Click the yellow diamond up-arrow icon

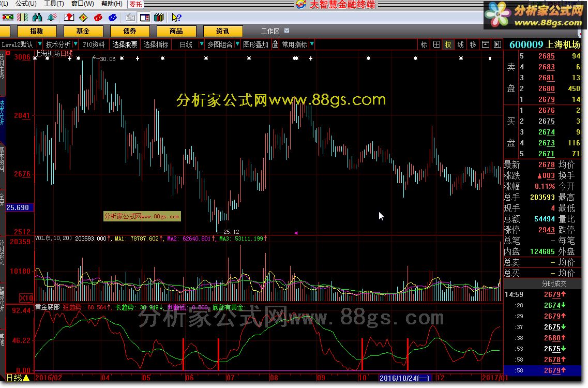pyautogui.click(x=83, y=17)
